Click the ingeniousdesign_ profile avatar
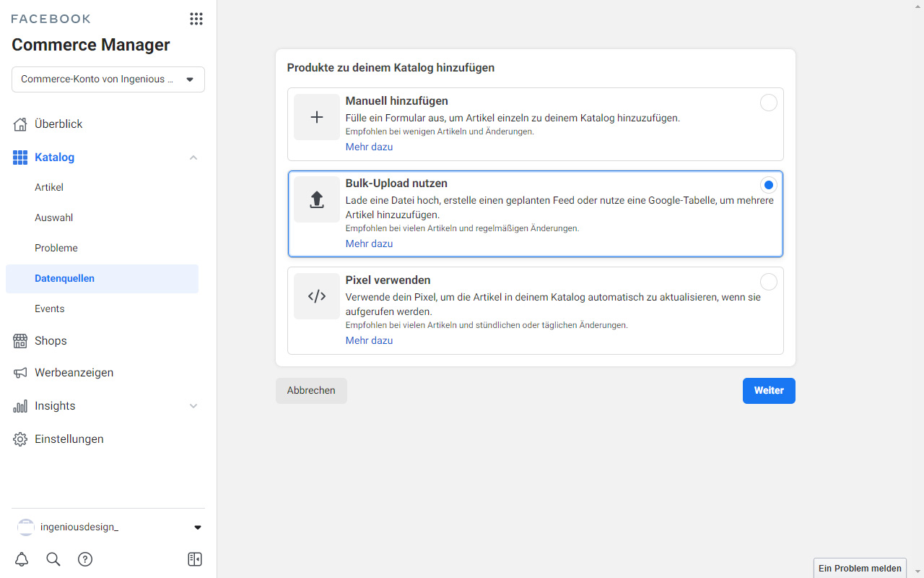 26,527
